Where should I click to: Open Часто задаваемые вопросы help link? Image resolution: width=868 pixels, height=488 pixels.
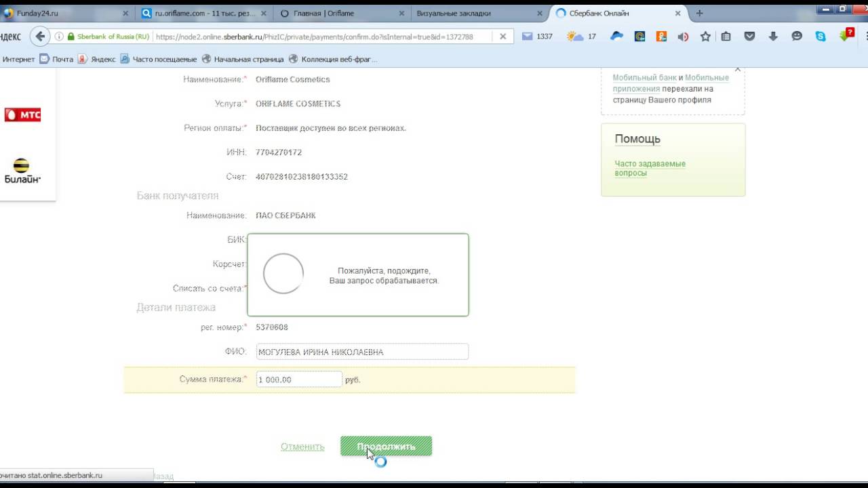(650, 168)
